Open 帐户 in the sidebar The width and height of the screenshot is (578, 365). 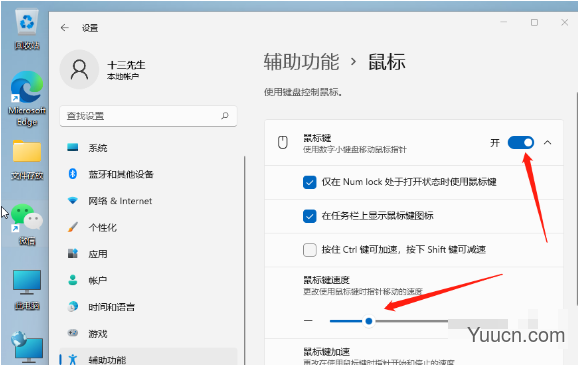pos(148,280)
